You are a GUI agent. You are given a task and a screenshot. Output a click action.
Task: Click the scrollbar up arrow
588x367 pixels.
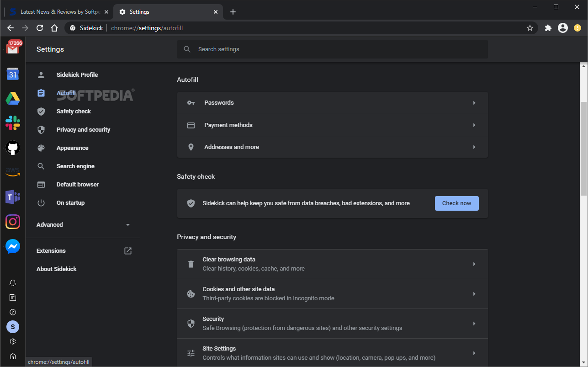point(584,66)
